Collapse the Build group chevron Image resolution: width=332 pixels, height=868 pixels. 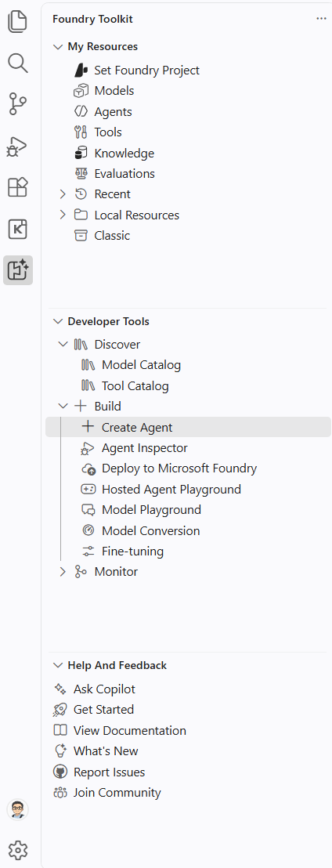pyautogui.click(x=63, y=407)
